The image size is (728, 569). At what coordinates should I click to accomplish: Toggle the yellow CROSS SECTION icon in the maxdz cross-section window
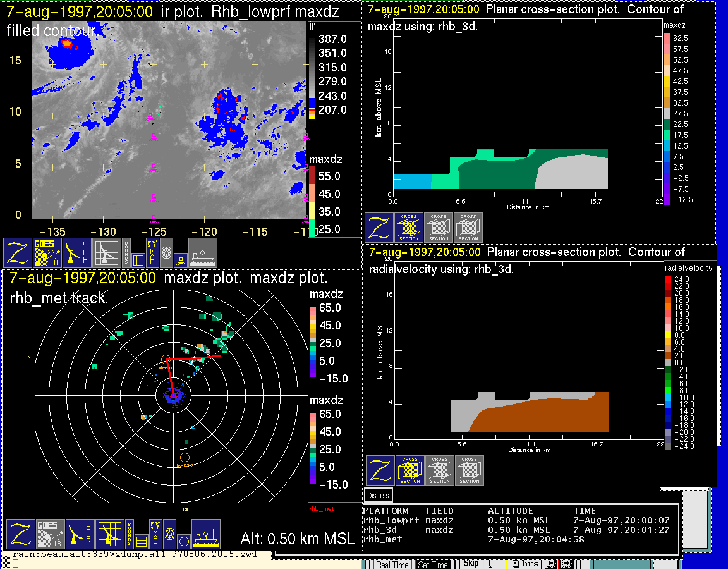point(409,228)
